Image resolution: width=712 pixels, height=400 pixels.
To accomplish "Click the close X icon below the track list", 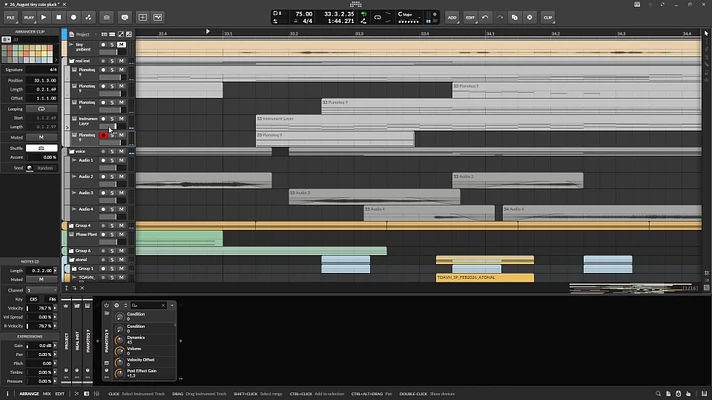I will tap(82, 288).
